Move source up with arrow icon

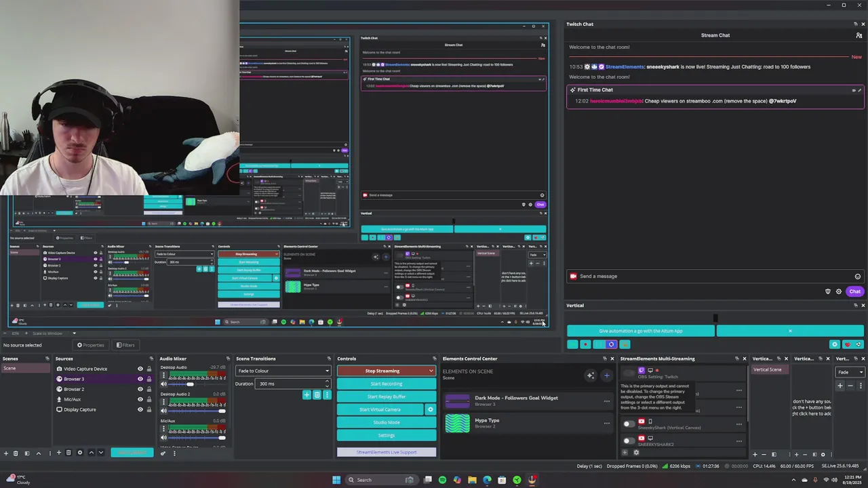pos(92,453)
